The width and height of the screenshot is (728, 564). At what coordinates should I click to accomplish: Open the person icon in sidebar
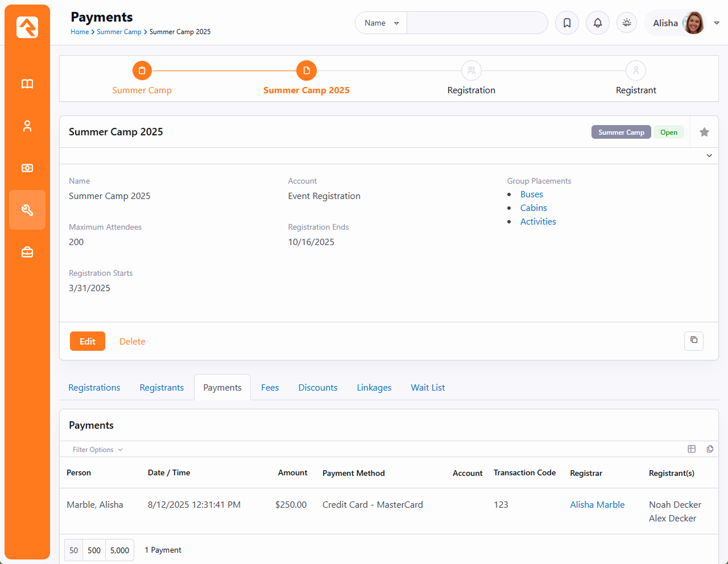coord(27,126)
